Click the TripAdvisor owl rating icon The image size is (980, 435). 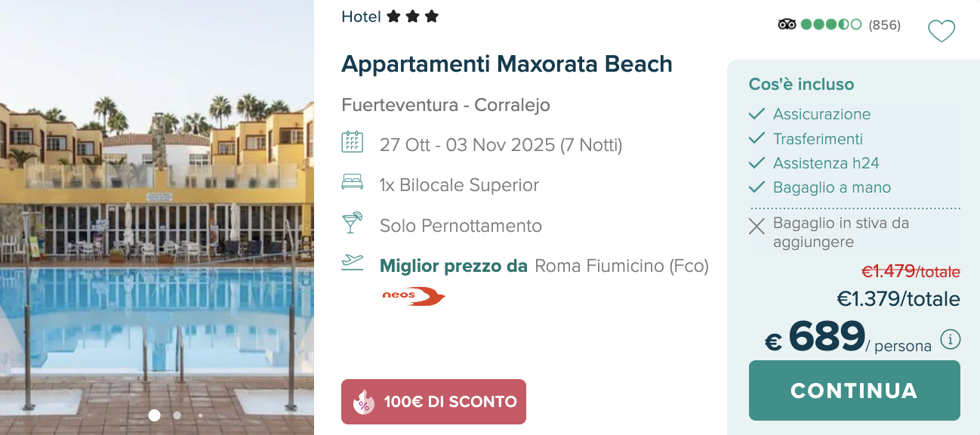785,24
